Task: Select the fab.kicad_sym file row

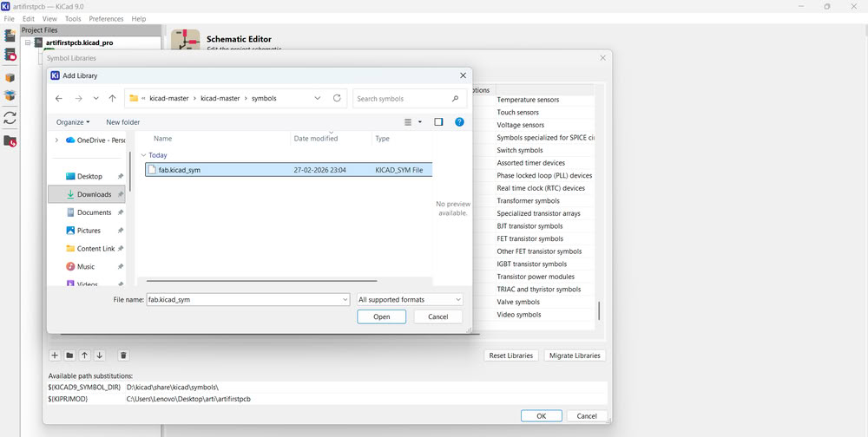Action: (288, 170)
